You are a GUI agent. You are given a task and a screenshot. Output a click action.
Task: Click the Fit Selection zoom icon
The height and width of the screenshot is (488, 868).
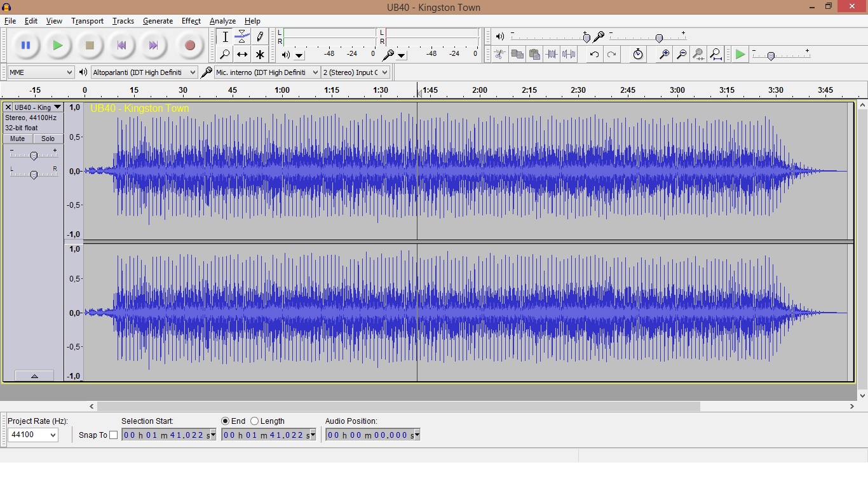pyautogui.click(x=698, y=55)
